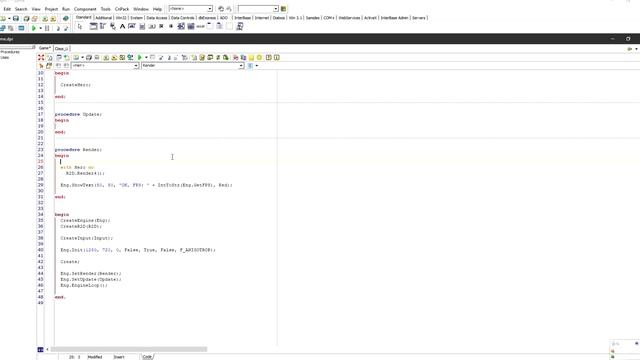Click the editor horizontal scrollbar thumb

pyautogui.click(x=129, y=349)
